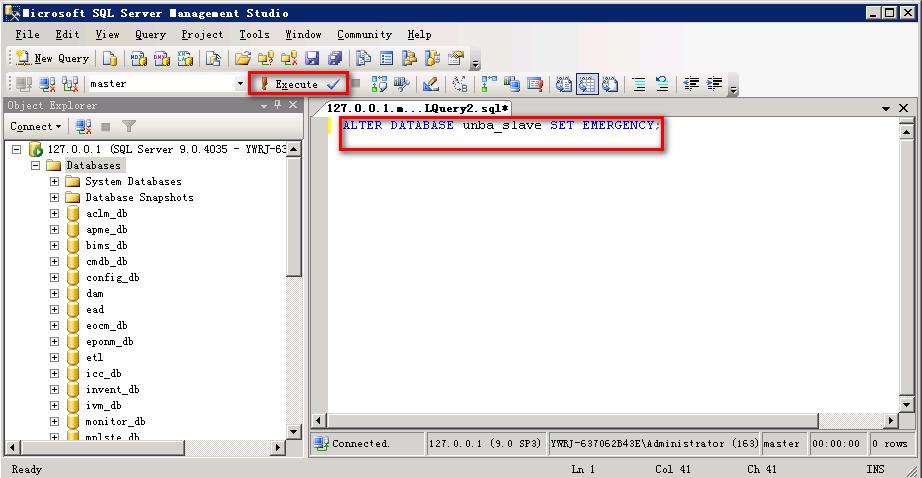Open the Connect dropdown in Object Explorer

35,126
